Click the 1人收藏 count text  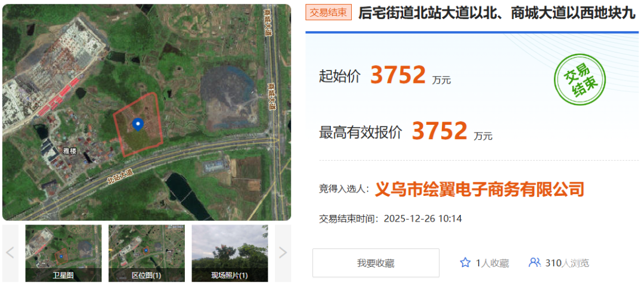click(x=492, y=263)
